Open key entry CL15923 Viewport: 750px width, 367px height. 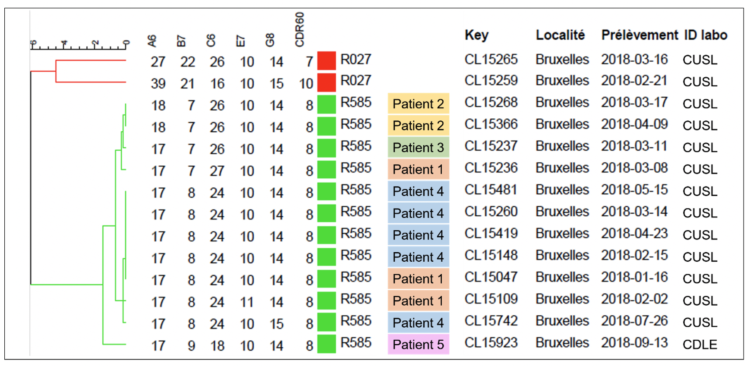pos(491,343)
